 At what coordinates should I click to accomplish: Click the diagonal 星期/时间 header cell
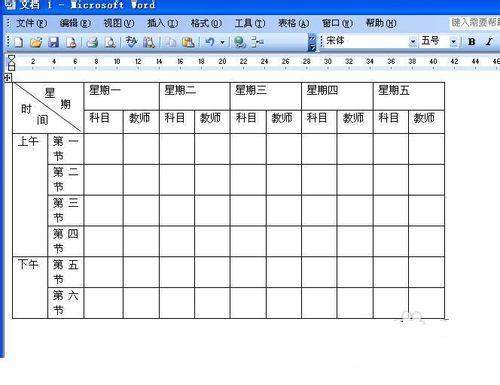tap(48, 108)
